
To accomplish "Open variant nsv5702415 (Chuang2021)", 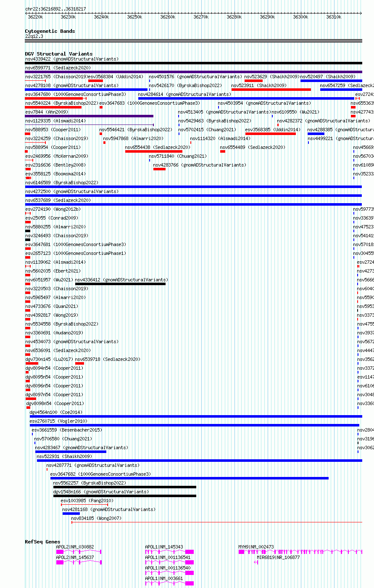I will pyautogui.click(x=207, y=130).
